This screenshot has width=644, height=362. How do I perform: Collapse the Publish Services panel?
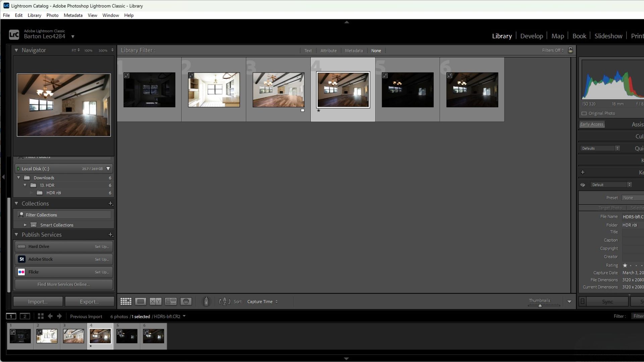[x=16, y=235]
